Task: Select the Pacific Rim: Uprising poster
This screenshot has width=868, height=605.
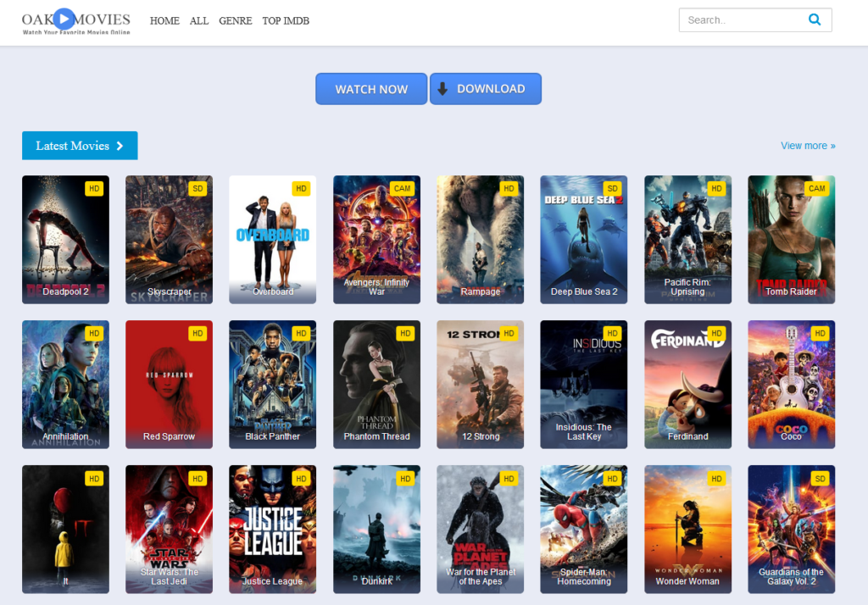Action: pos(687,240)
